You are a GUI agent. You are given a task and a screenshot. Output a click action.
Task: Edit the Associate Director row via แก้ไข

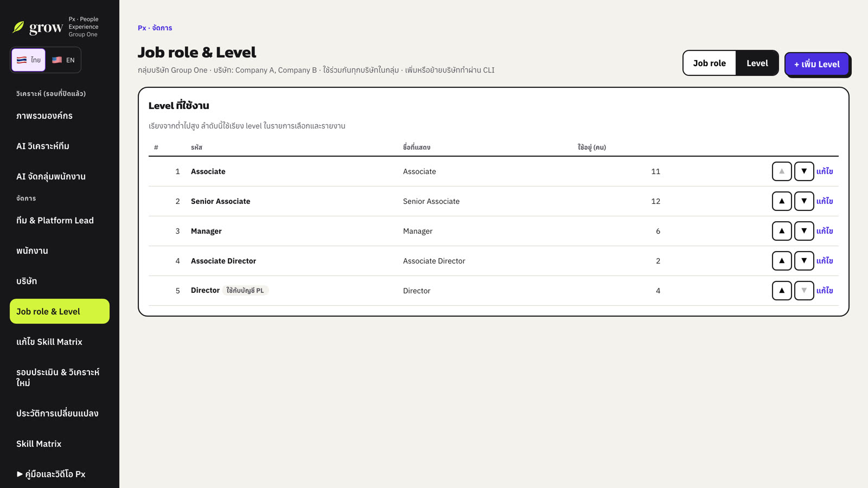[x=825, y=261]
